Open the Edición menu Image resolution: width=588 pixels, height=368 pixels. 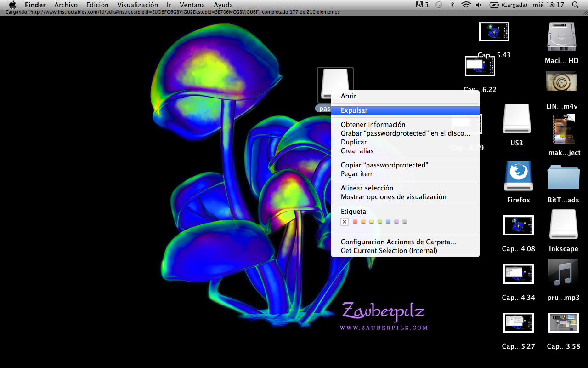point(97,5)
